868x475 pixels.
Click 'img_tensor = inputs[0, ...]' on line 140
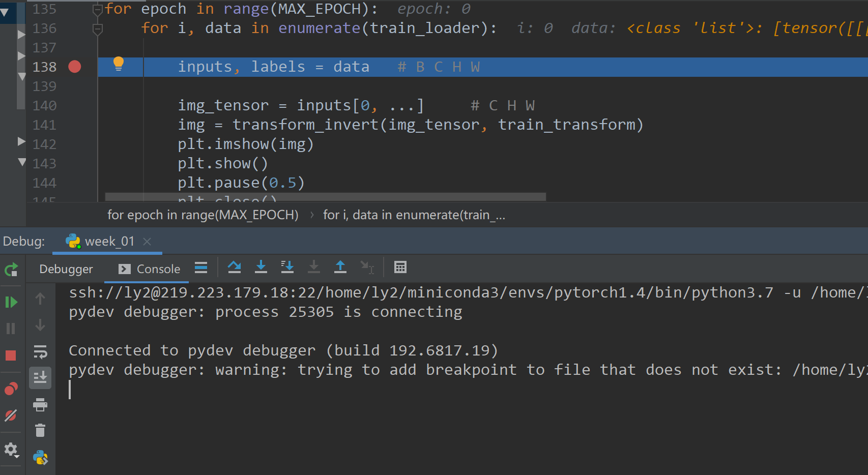(301, 106)
